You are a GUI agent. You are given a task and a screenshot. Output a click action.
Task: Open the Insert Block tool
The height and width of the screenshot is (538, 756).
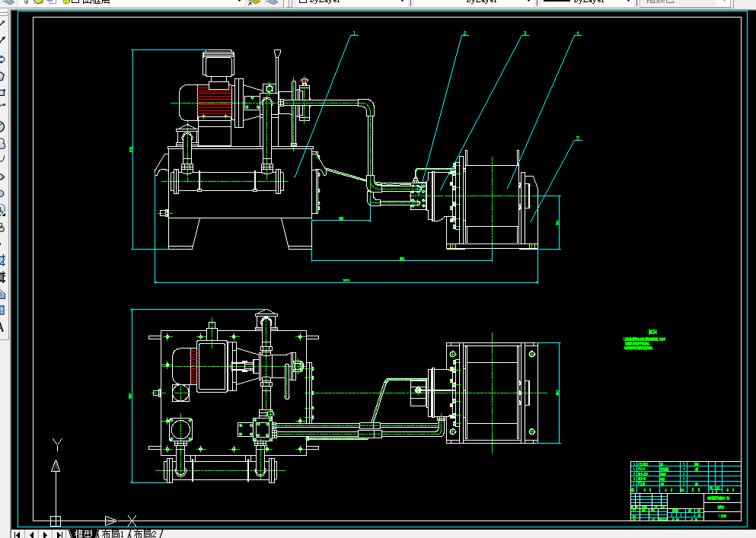pyautogui.click(x=2, y=210)
